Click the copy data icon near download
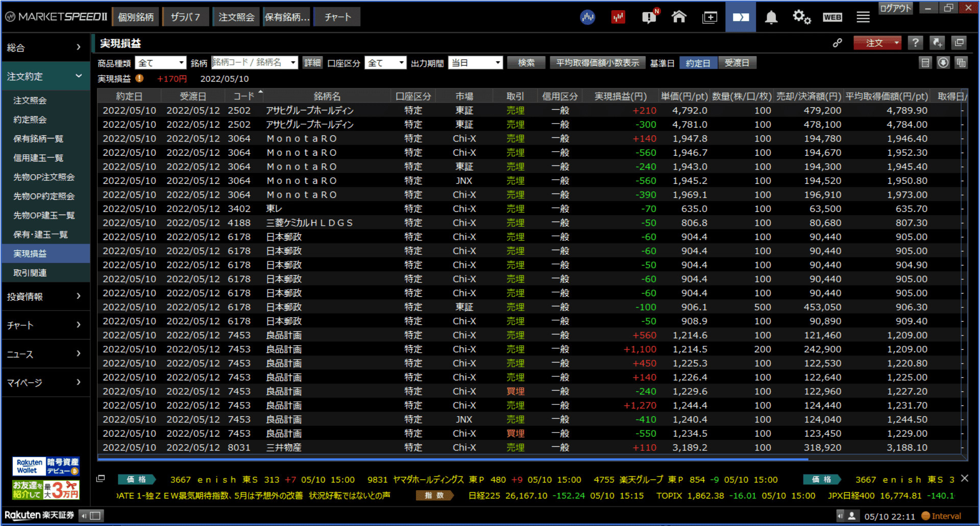This screenshot has height=526, width=980. pyautogui.click(x=961, y=63)
